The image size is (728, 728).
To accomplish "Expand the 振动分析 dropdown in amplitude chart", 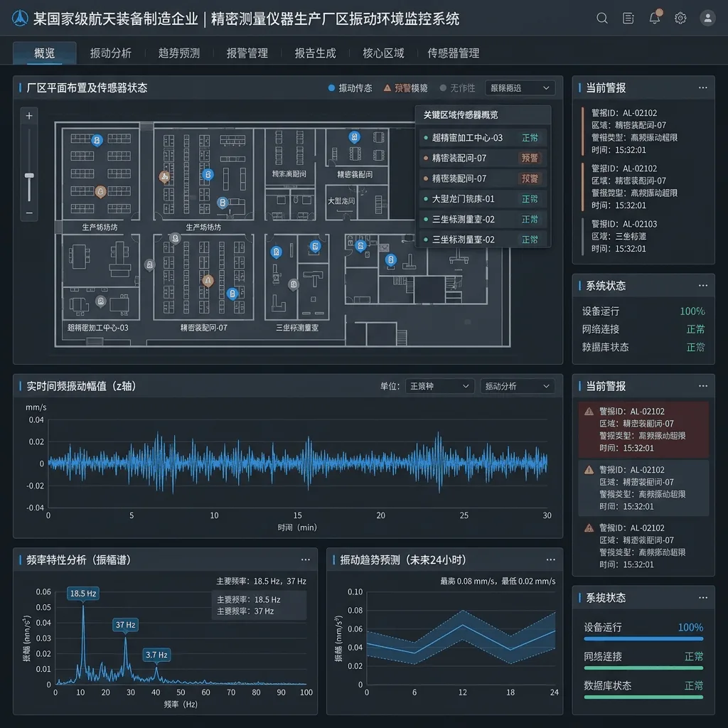I will [x=518, y=386].
